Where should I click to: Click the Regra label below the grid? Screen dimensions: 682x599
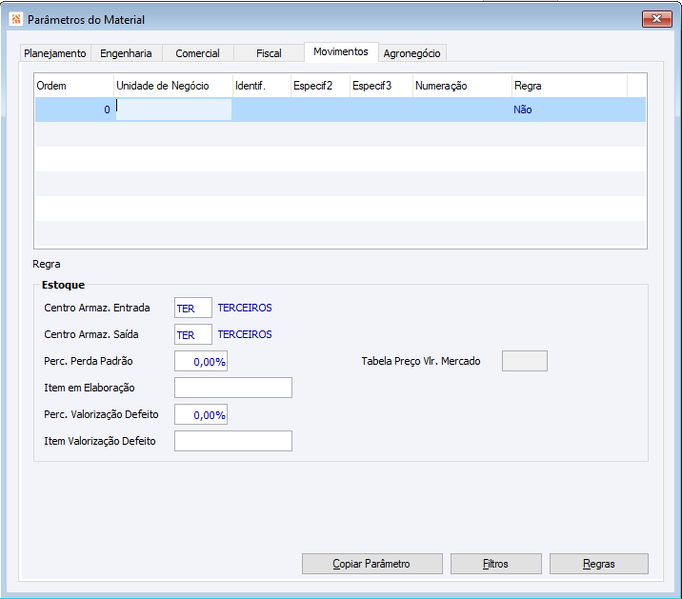coord(47,264)
